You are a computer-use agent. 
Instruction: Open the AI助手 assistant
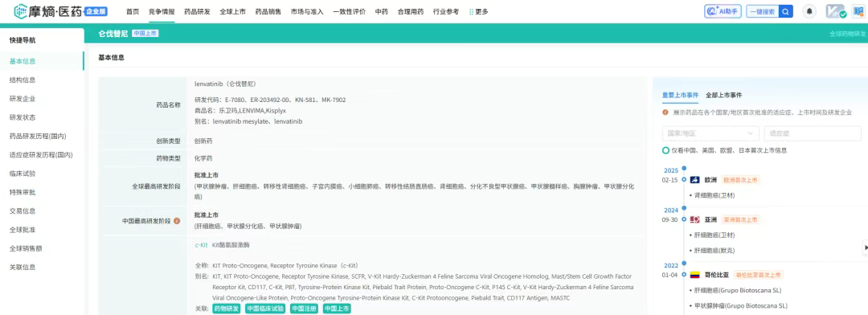(x=723, y=11)
